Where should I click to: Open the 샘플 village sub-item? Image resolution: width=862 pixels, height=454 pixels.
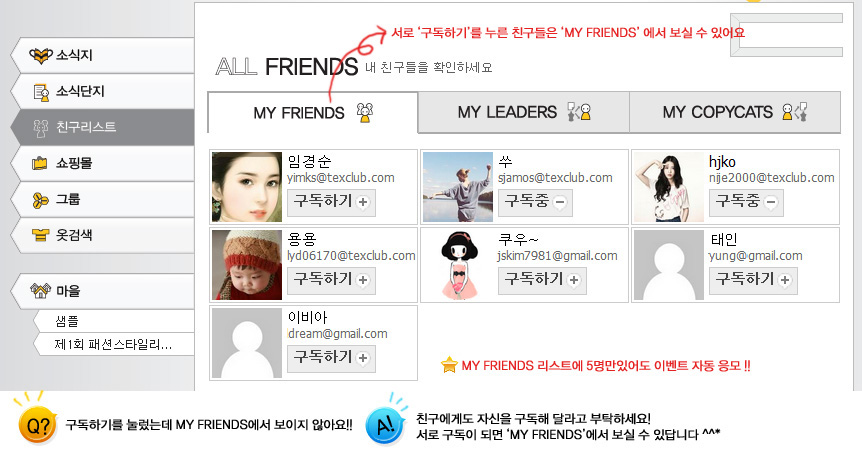click(x=114, y=321)
